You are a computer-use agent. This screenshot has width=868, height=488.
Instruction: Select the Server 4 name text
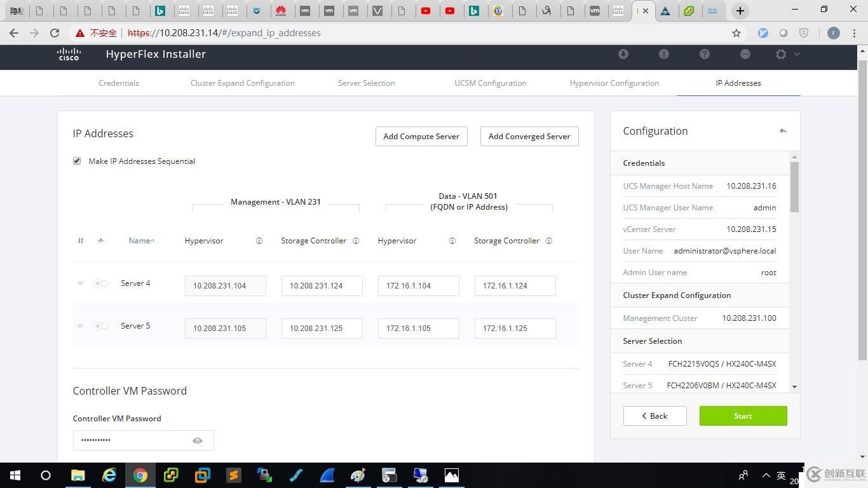tap(135, 283)
